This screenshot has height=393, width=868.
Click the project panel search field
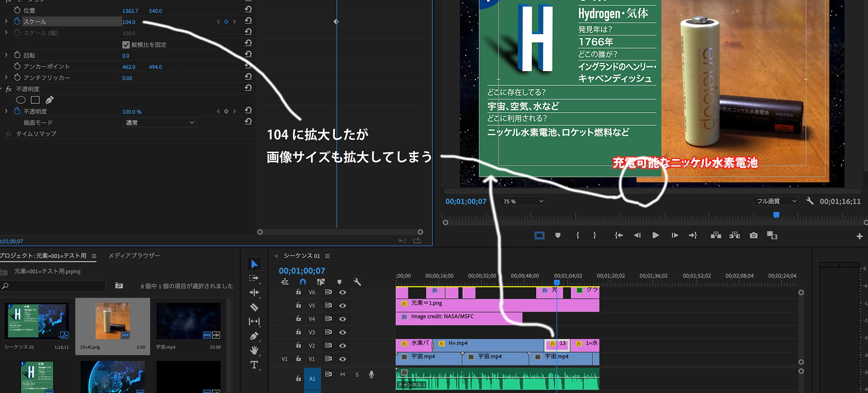pyautogui.click(x=53, y=286)
